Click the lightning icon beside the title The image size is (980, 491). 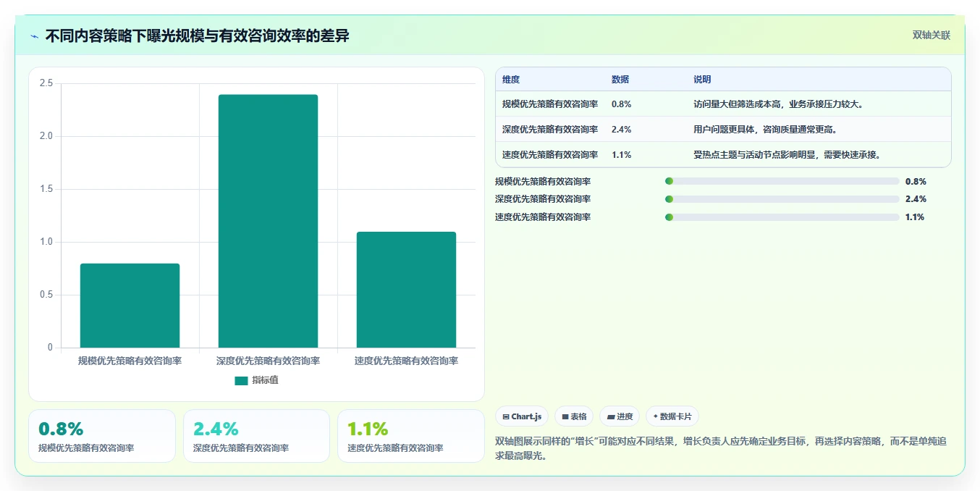tap(35, 36)
